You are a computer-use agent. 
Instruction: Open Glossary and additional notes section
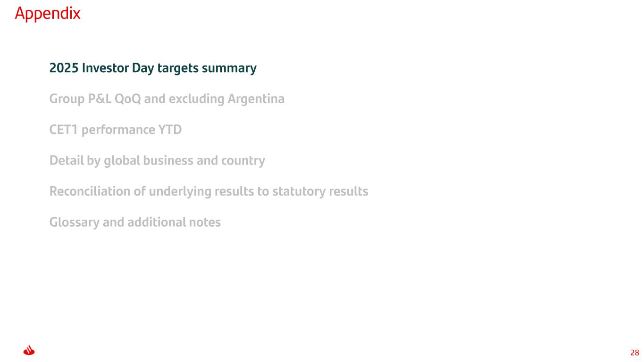[x=135, y=222]
